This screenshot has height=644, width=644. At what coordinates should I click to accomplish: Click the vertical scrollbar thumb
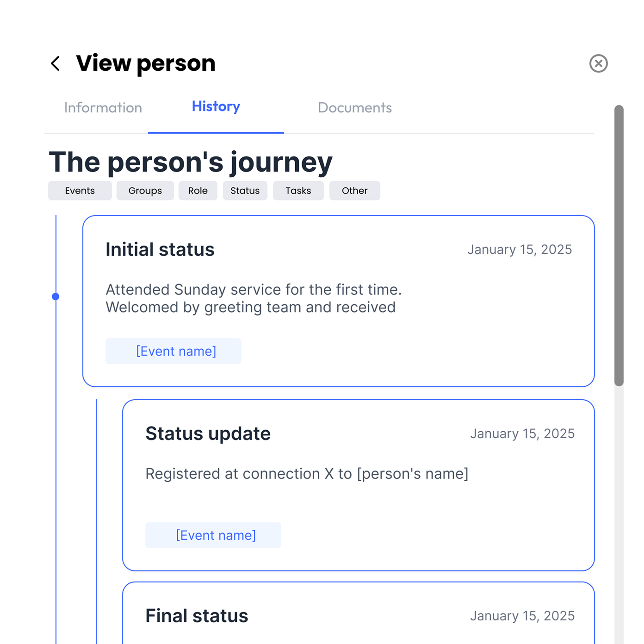tap(619, 245)
